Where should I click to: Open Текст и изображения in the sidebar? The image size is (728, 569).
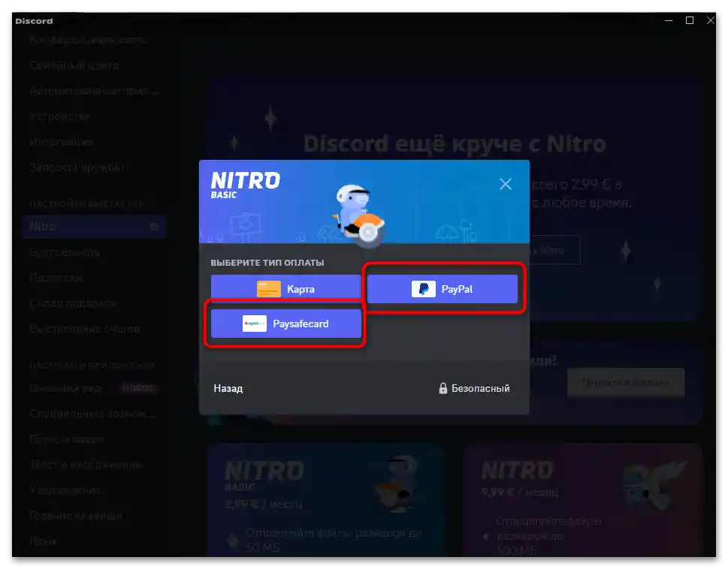(x=86, y=465)
